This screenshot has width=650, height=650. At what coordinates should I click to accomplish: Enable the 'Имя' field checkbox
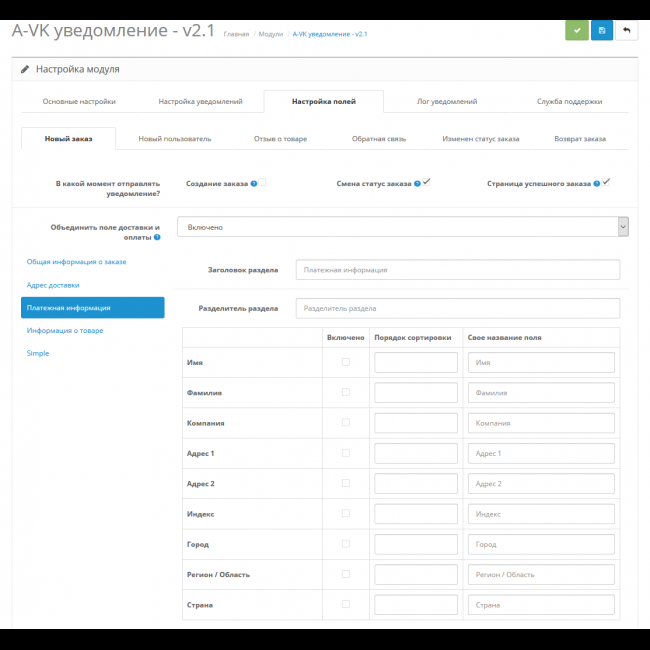tap(346, 362)
